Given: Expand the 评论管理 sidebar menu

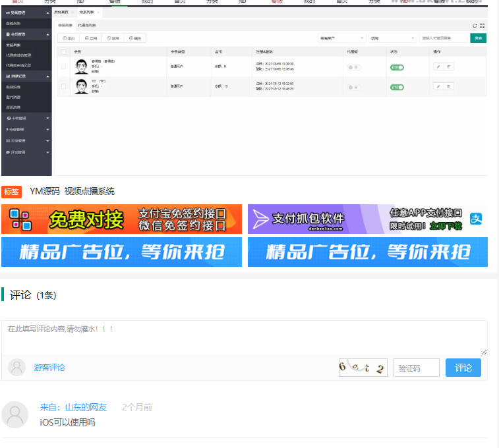Looking at the screenshot, I should tap(26, 152).
